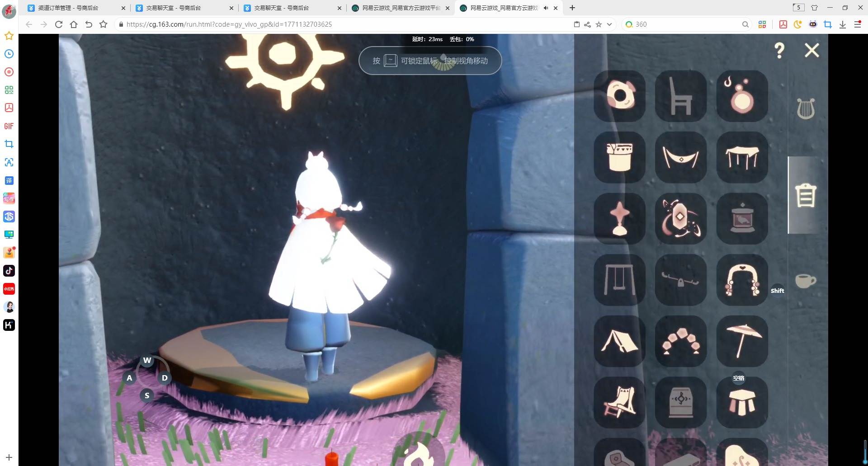Screen dimensions: 868x466
Task: Click the A movement key
Action: pyautogui.click(x=129, y=378)
